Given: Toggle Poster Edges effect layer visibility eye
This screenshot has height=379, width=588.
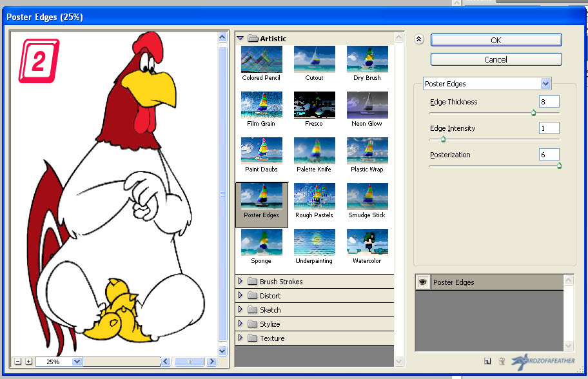Looking at the screenshot, I should click(423, 282).
